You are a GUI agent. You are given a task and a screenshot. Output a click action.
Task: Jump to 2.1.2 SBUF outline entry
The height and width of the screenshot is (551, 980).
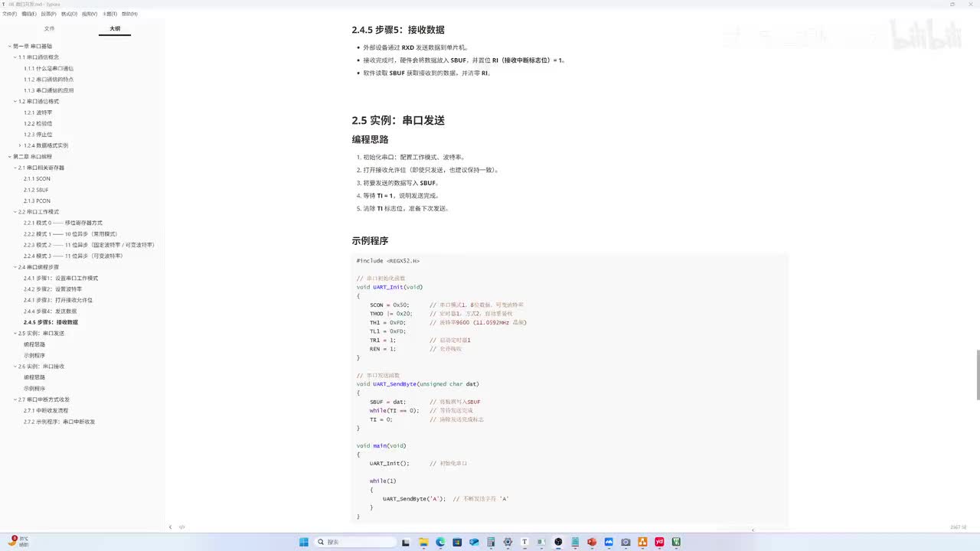[x=36, y=190]
